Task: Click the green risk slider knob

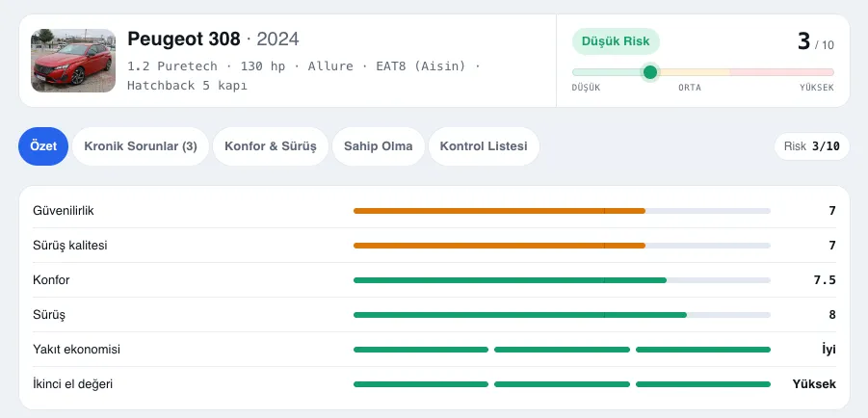Action: click(650, 72)
